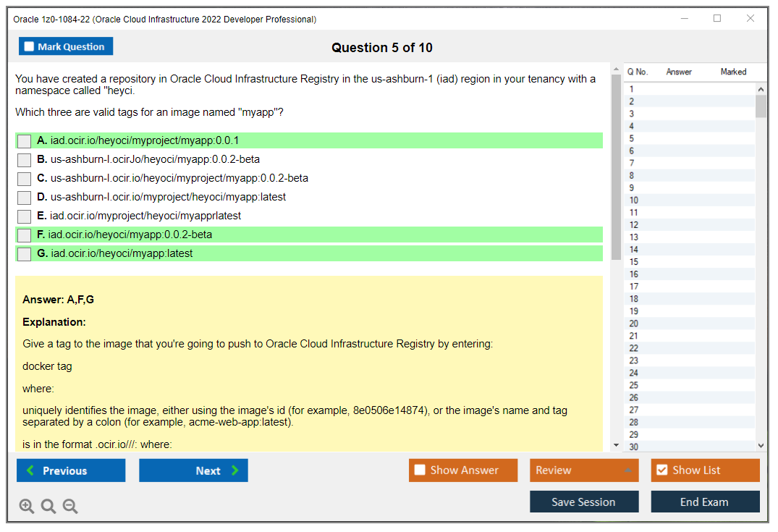
Task: Click the green left chevron on Previous
Action: point(30,470)
